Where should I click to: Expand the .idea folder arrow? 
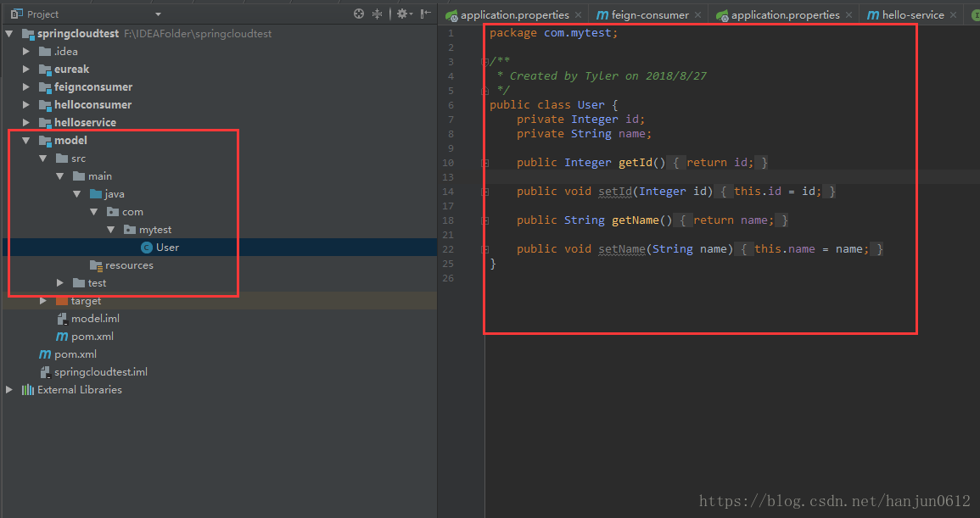point(26,51)
